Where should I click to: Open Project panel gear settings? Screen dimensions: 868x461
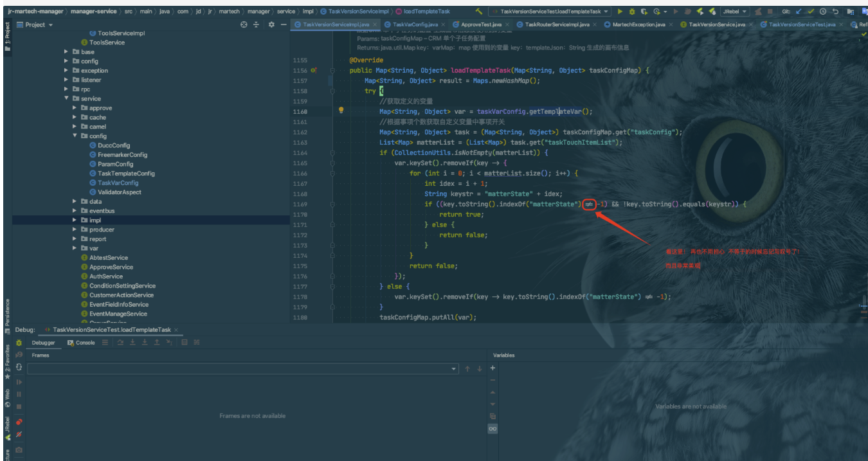tap(271, 24)
